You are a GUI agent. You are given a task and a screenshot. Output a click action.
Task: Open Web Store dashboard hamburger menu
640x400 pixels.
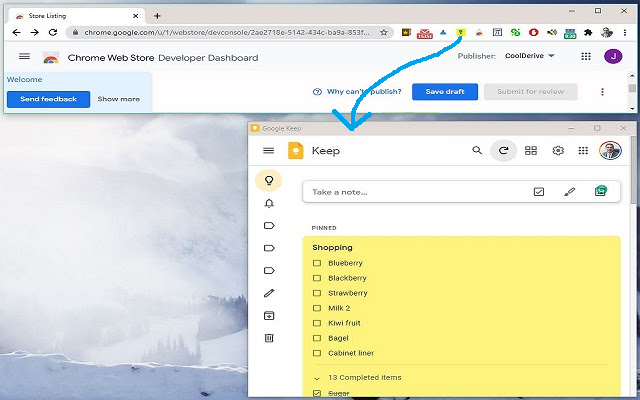click(x=24, y=56)
